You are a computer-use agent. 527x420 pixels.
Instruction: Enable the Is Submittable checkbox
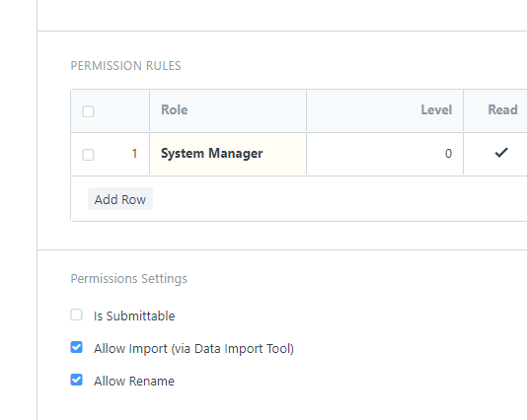76,315
